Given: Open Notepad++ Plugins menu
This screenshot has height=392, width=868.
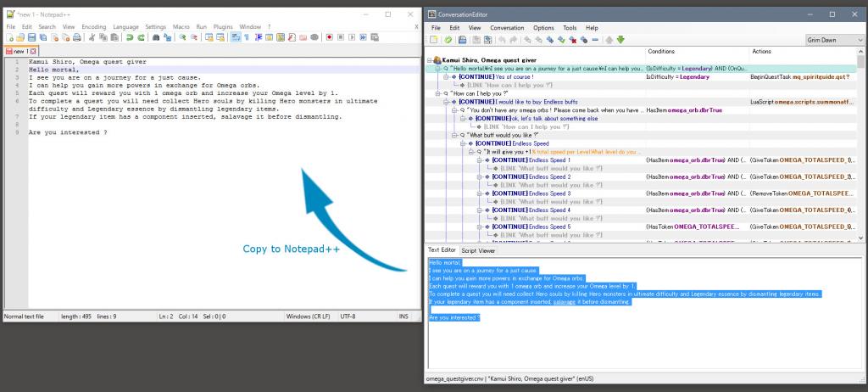Looking at the screenshot, I should (x=223, y=26).
